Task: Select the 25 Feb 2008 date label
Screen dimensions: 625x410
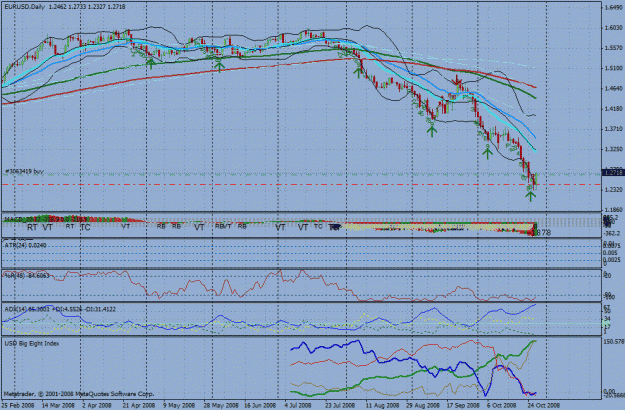Action: tap(18, 405)
